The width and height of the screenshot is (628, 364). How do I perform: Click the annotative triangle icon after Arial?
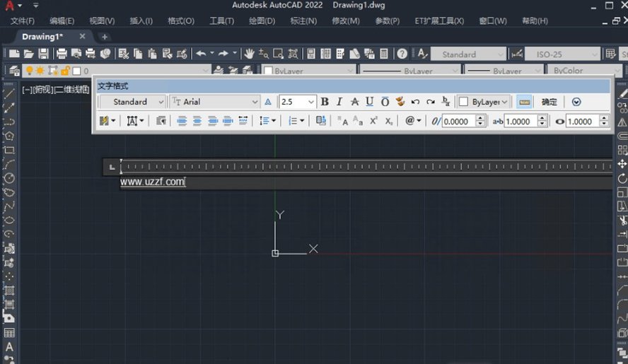click(268, 102)
